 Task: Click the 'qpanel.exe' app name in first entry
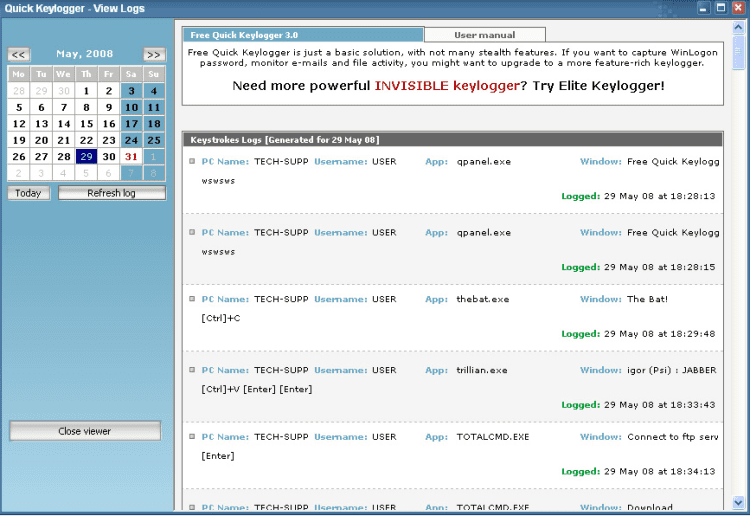[x=484, y=162]
